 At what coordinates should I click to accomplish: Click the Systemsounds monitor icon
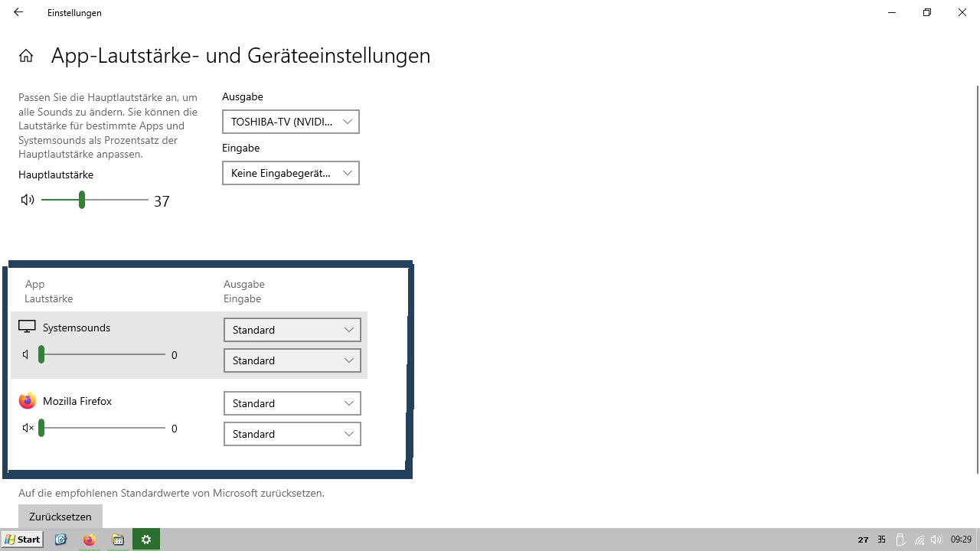tap(27, 327)
